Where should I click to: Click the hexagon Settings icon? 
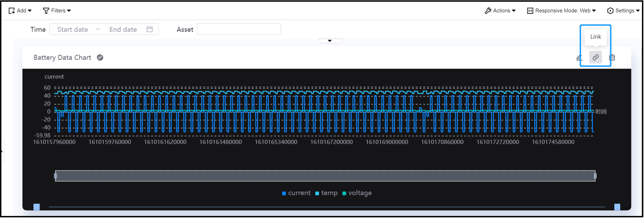[x=610, y=11]
